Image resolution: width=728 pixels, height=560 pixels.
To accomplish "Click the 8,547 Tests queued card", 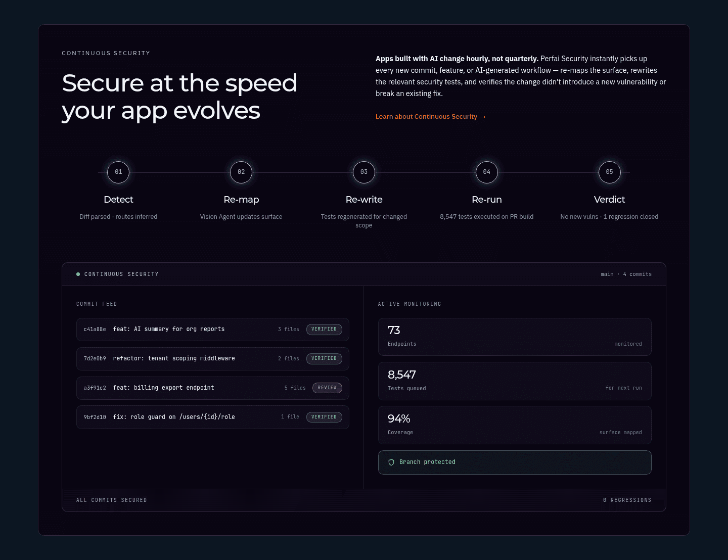I will point(515,381).
